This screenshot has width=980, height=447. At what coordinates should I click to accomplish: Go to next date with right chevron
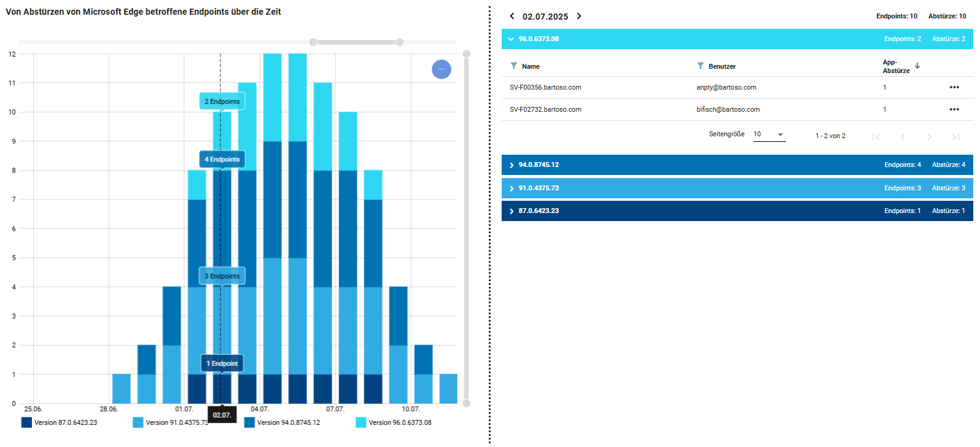(578, 17)
